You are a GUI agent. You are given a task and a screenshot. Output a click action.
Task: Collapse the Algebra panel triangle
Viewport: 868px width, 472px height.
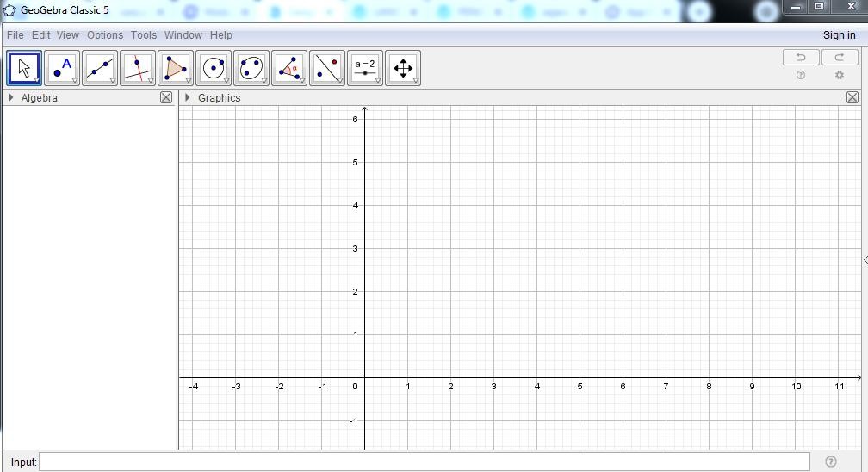[10, 97]
